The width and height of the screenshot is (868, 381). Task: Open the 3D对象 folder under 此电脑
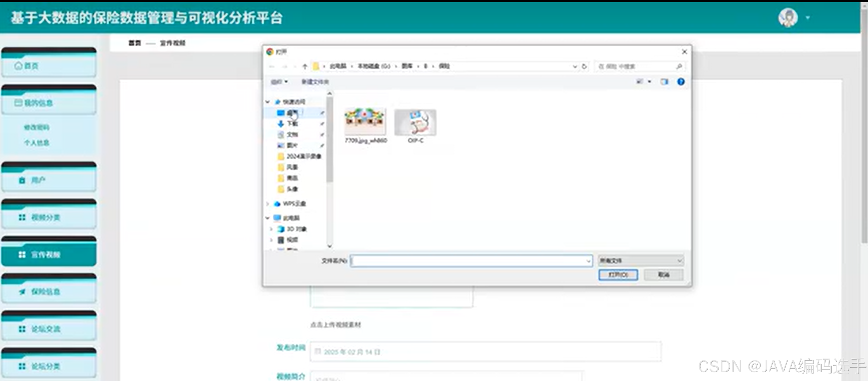(x=296, y=229)
